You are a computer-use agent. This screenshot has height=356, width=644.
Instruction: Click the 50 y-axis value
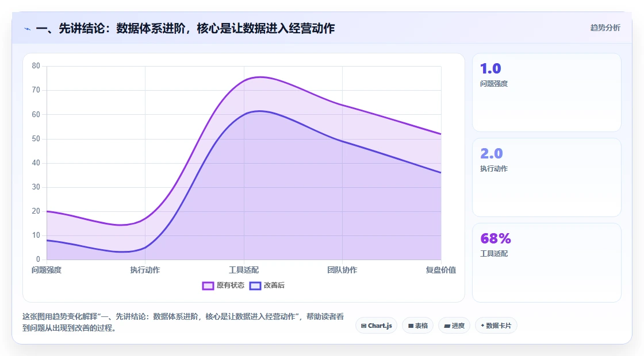click(x=36, y=138)
